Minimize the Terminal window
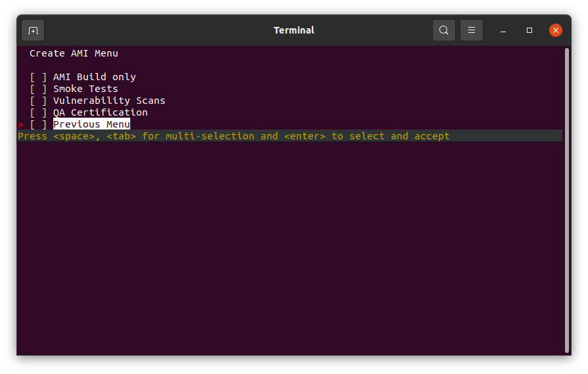 pos(503,30)
